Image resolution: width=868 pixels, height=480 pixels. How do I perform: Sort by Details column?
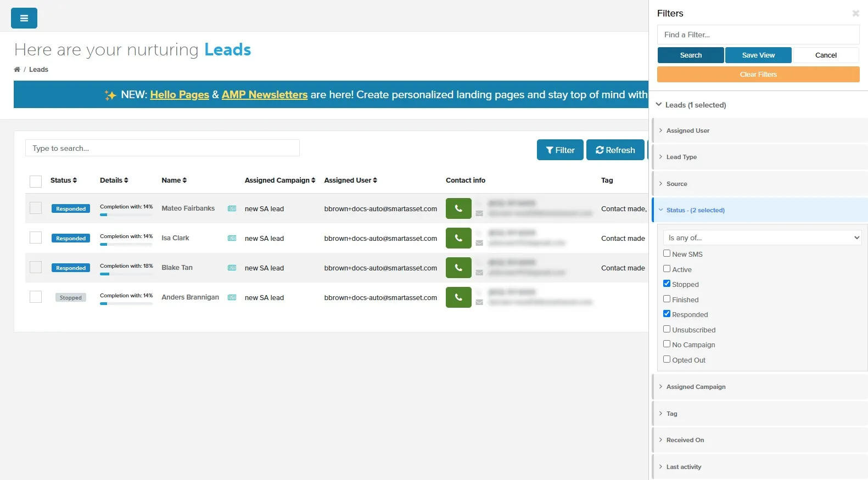click(x=114, y=180)
